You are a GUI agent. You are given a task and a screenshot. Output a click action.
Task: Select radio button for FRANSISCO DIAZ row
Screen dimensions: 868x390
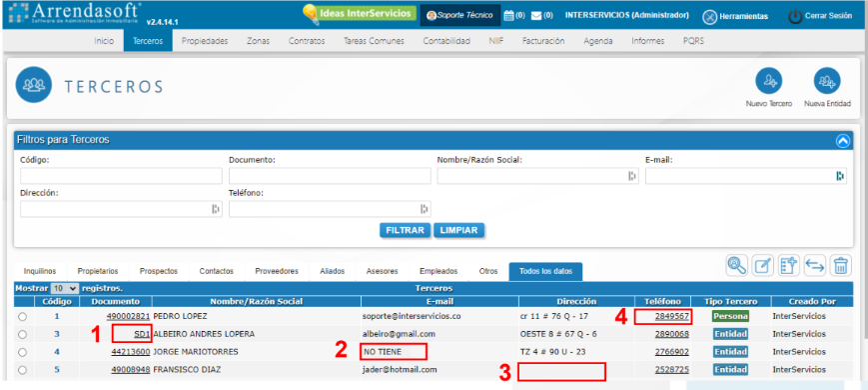pos(22,370)
